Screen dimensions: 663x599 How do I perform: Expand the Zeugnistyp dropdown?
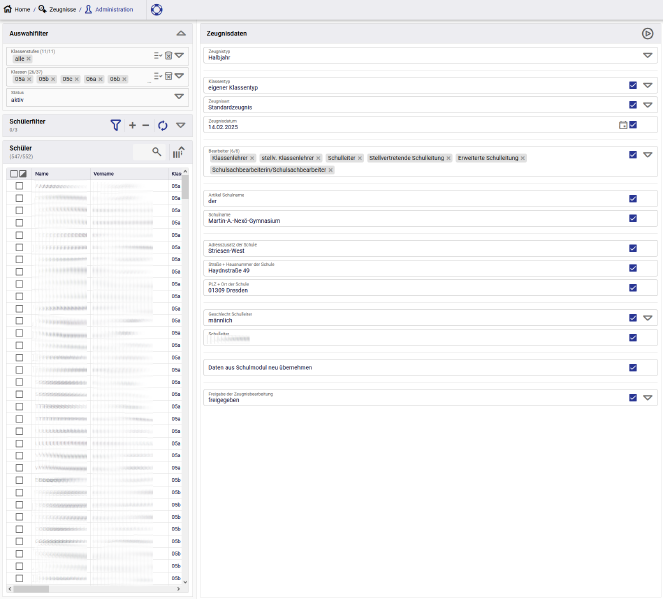click(x=647, y=56)
